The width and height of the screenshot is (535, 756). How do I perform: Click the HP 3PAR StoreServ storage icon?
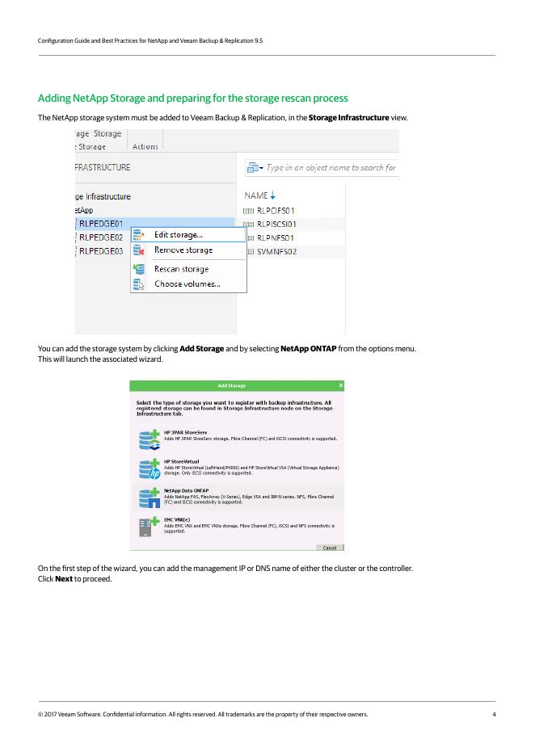[x=149, y=439]
